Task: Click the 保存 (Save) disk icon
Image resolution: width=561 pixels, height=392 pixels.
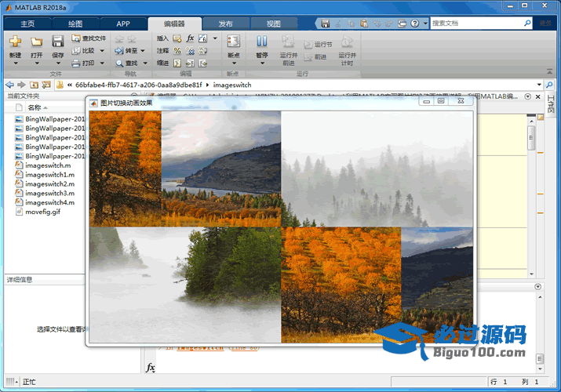Action: pyautogui.click(x=58, y=42)
